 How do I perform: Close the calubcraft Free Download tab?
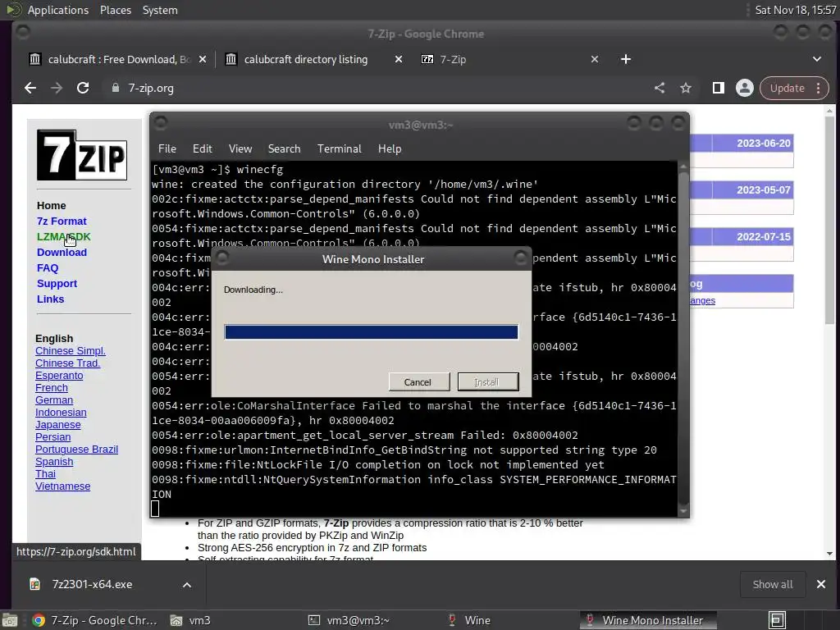point(203,59)
